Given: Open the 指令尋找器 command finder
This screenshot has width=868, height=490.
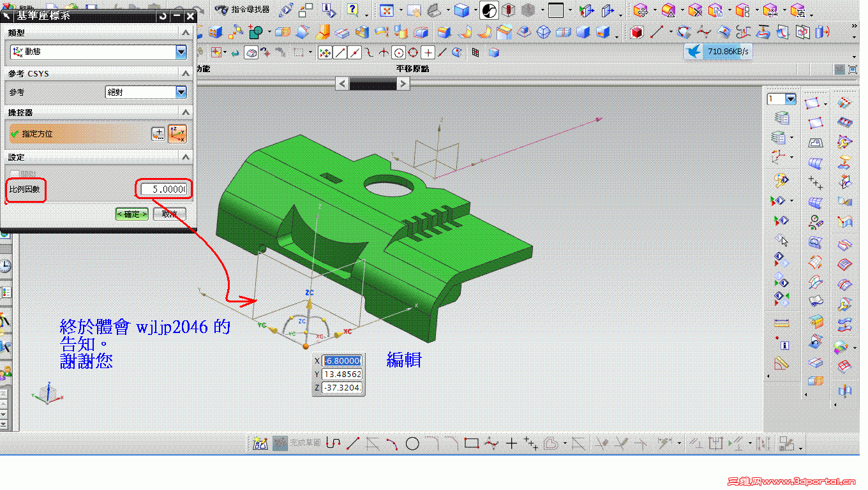Looking at the screenshot, I should tap(242, 10).
